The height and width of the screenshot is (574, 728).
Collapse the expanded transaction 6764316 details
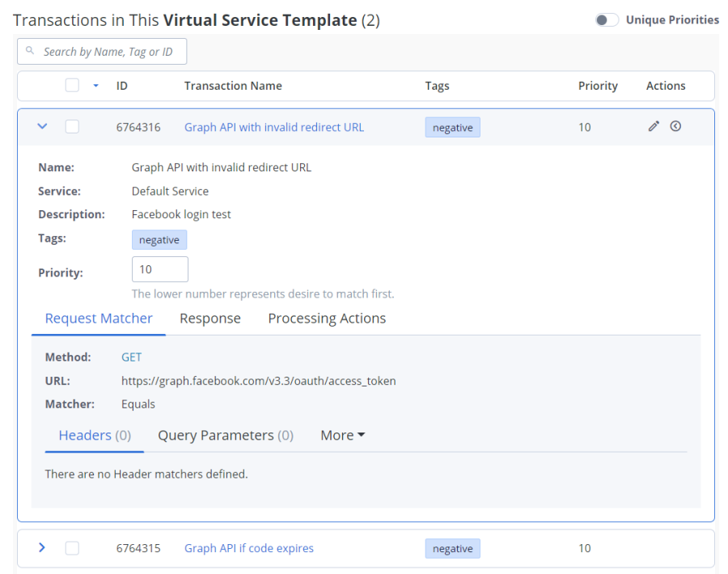42,126
